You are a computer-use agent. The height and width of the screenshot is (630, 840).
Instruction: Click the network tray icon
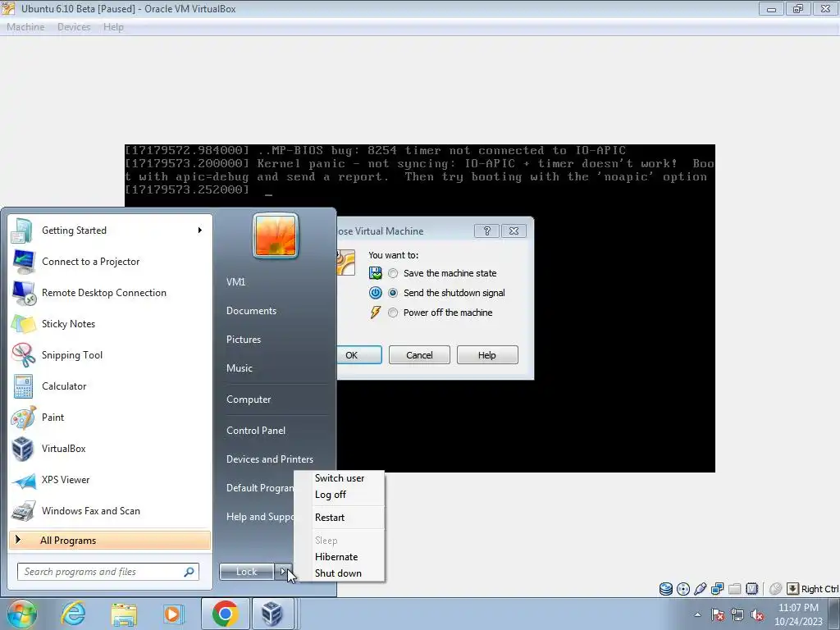click(737, 614)
